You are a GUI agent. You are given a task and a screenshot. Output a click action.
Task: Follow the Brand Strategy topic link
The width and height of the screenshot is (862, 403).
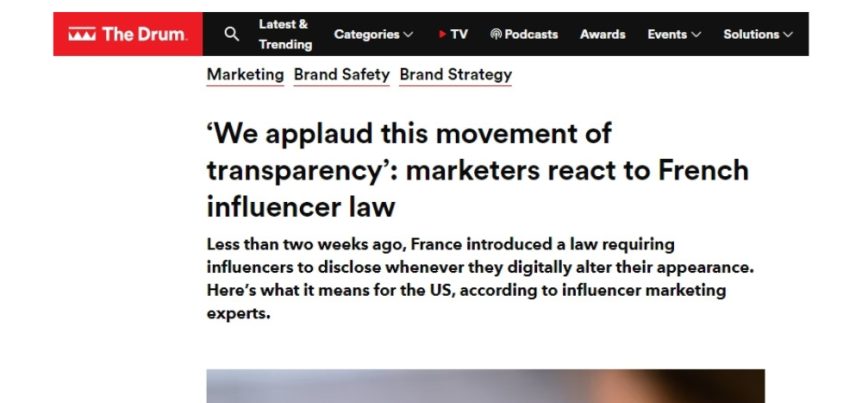pos(455,75)
